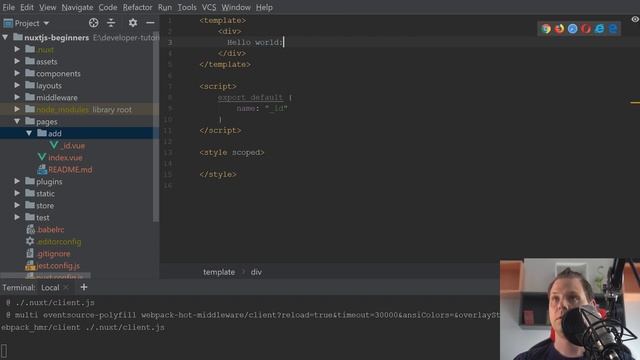Expand the .nuxt folder

[17, 49]
